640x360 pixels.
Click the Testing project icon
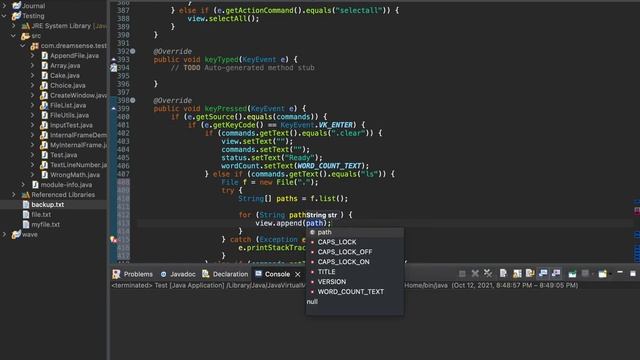click(16, 16)
